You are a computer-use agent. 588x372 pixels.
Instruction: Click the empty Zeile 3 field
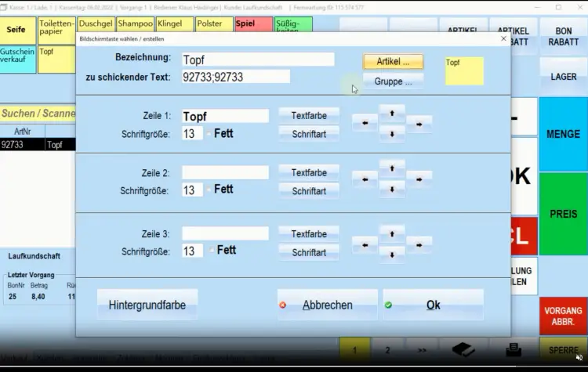pyautogui.click(x=225, y=233)
